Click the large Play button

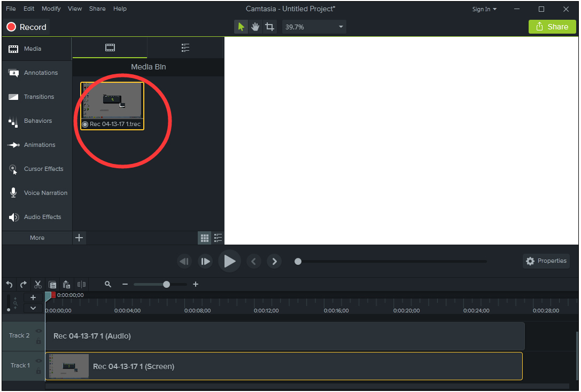229,261
